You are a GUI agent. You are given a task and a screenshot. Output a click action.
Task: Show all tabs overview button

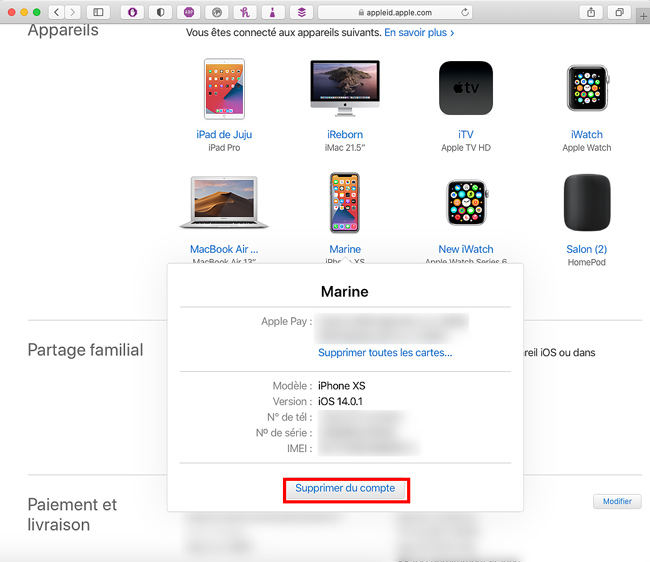click(619, 12)
